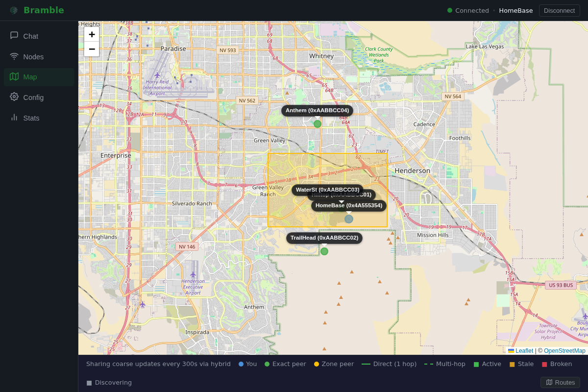The width and height of the screenshot is (588, 392).
Task: Click Henderson Executive Airport plane icon
Action: point(193,274)
